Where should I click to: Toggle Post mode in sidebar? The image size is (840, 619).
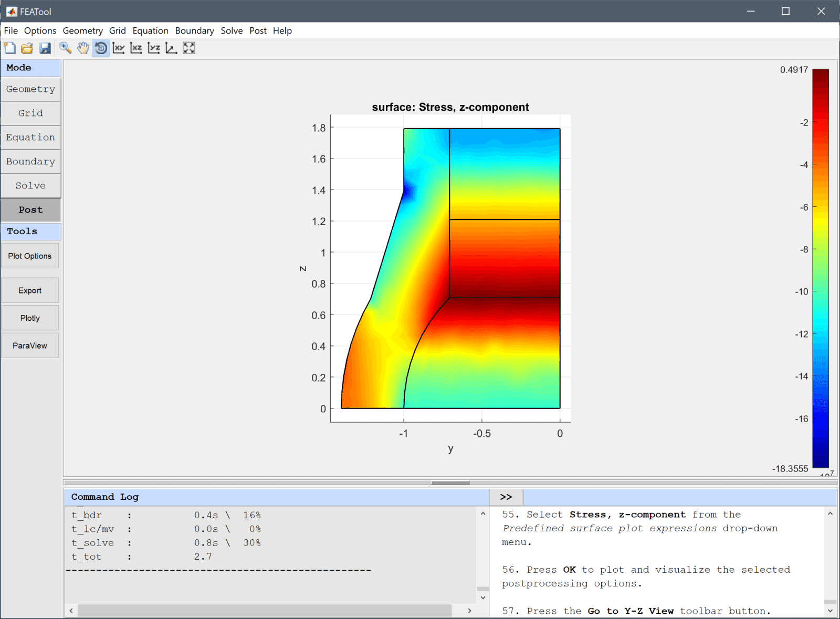30,210
